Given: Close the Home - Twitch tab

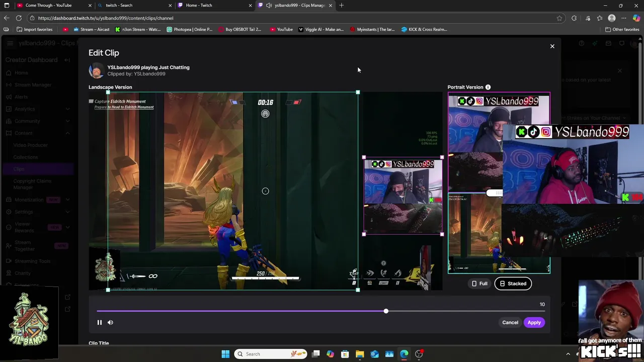Looking at the screenshot, I should [x=250, y=5].
